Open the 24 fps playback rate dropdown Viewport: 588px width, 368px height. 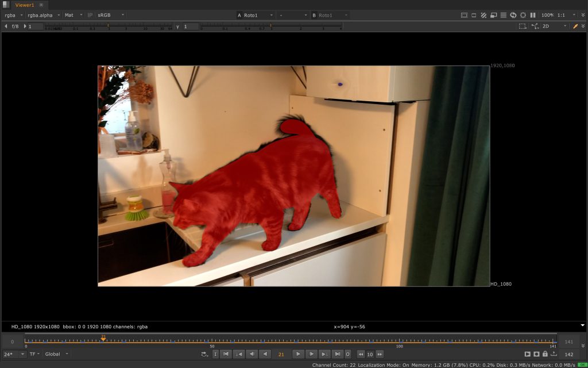click(14, 354)
